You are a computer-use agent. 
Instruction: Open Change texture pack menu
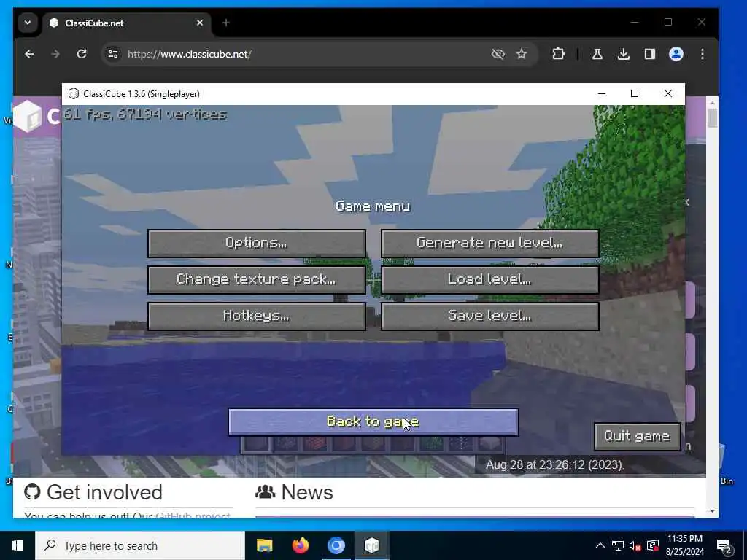[256, 279]
